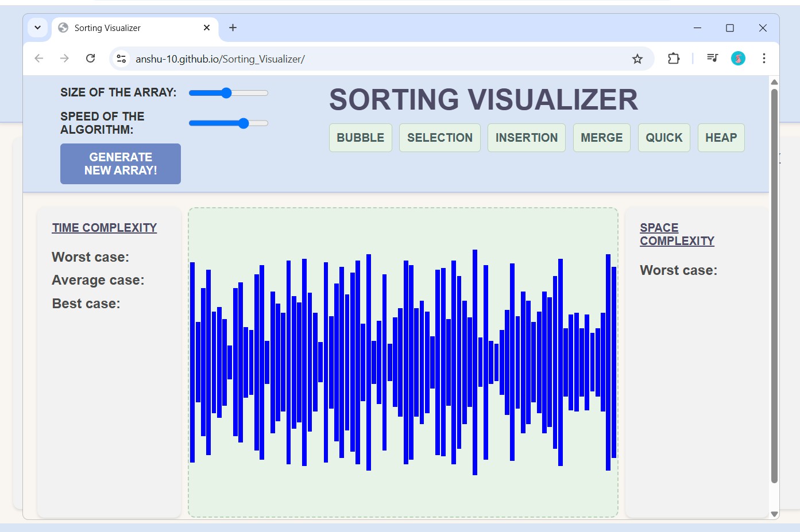The height and width of the screenshot is (532, 800).
Task: Open the Chrome three-dot menu
Action: [764, 58]
